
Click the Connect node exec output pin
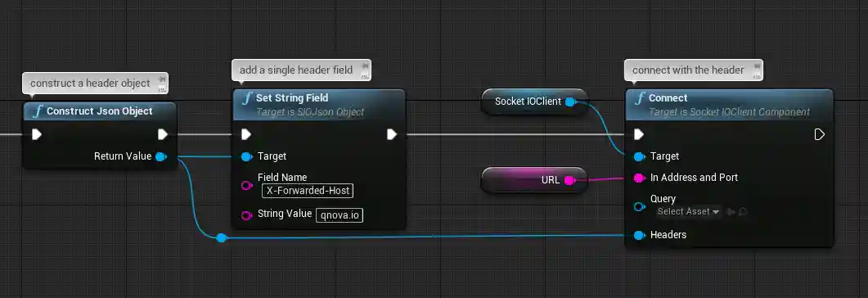pyautogui.click(x=820, y=134)
